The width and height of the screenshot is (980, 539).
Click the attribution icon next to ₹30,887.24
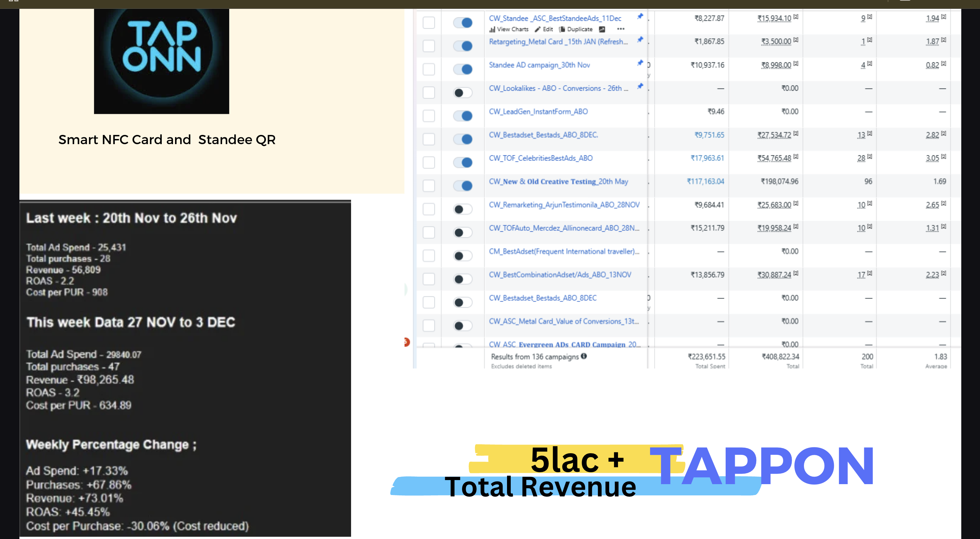tap(796, 273)
